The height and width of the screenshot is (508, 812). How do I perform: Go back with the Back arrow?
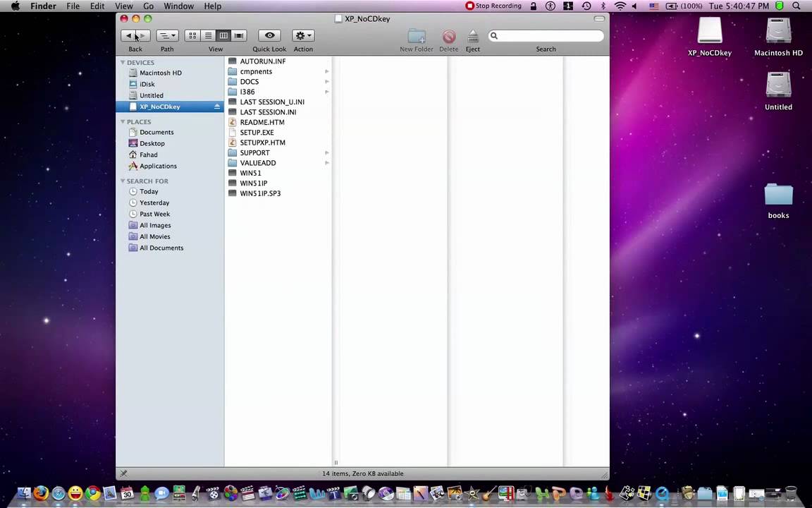click(128, 36)
